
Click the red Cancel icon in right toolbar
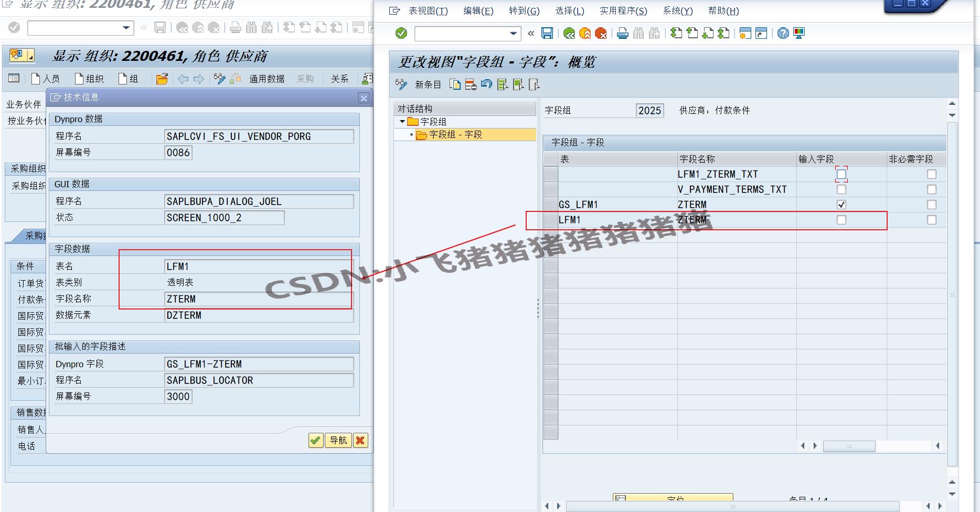point(601,34)
